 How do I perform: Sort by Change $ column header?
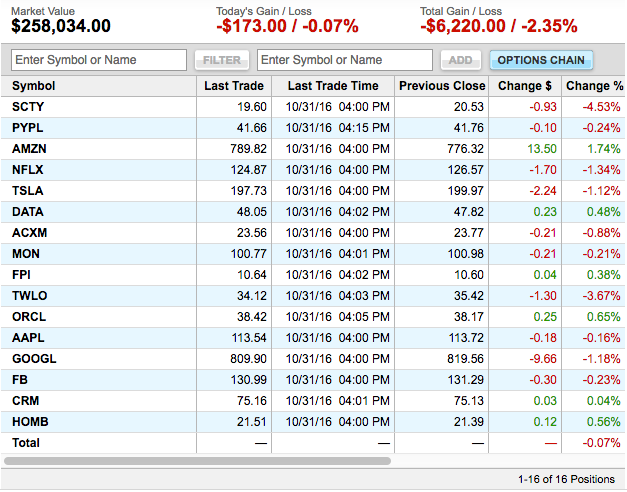tap(525, 86)
